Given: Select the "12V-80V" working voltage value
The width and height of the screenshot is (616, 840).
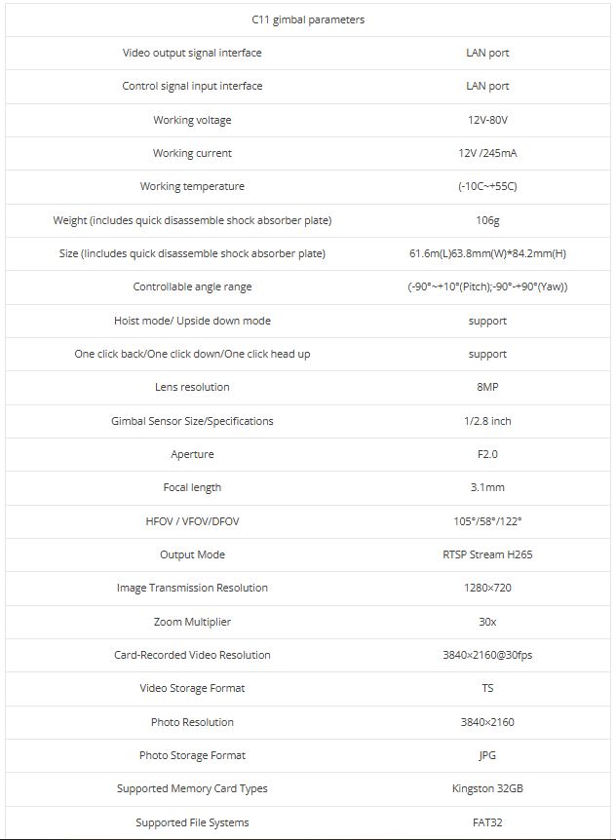Looking at the screenshot, I should pos(487,120).
